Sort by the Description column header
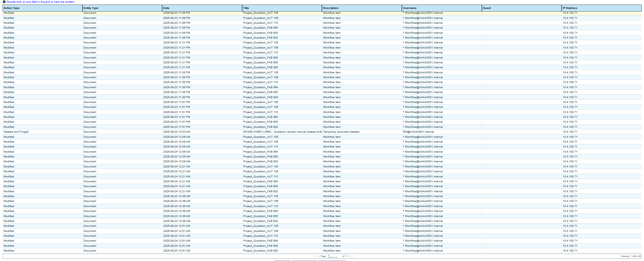 point(362,8)
